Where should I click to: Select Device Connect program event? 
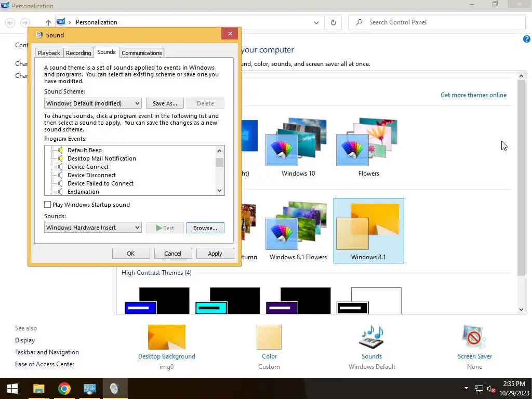coord(88,167)
